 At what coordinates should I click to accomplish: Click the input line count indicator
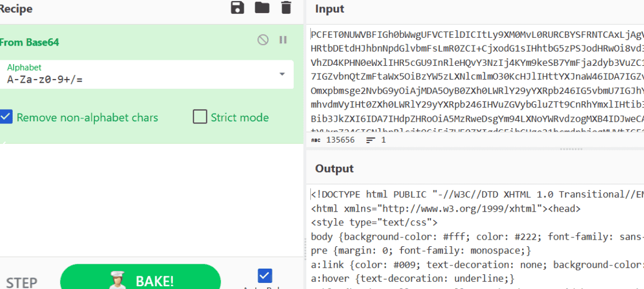click(376, 140)
